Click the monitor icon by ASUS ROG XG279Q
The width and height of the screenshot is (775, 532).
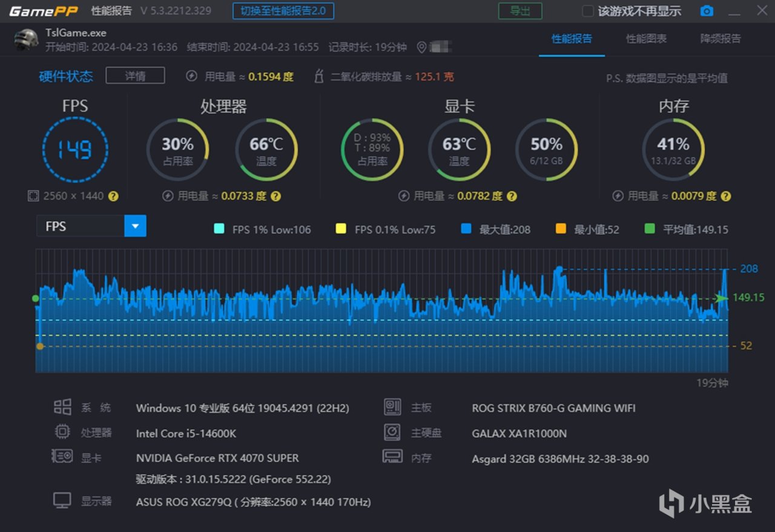(x=62, y=501)
